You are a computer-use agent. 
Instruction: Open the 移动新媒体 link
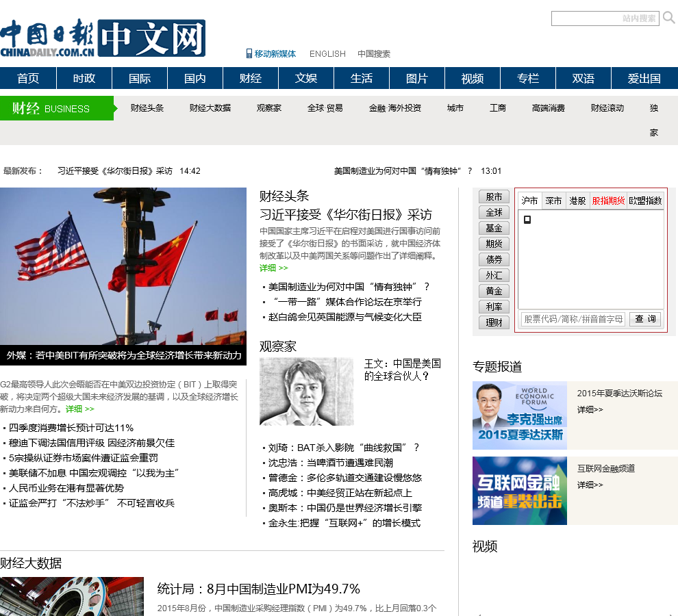pos(275,53)
